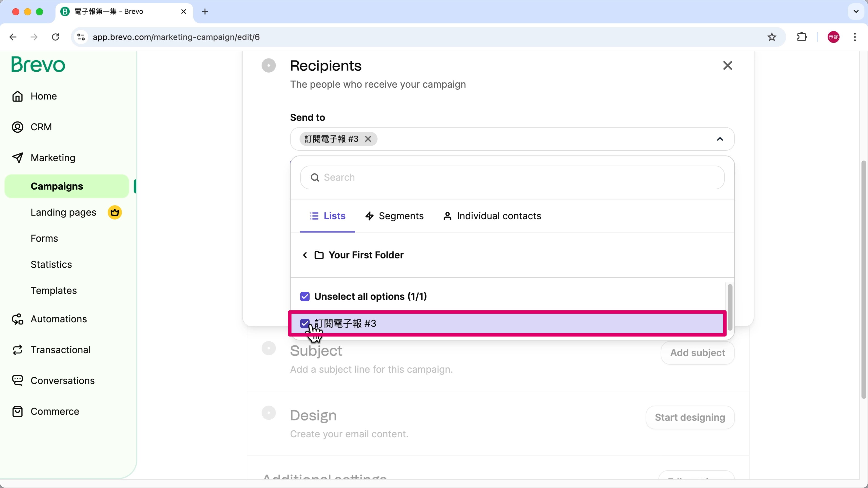Toggle Unselect all options checkbox
This screenshot has height=488, width=868.
305,296
